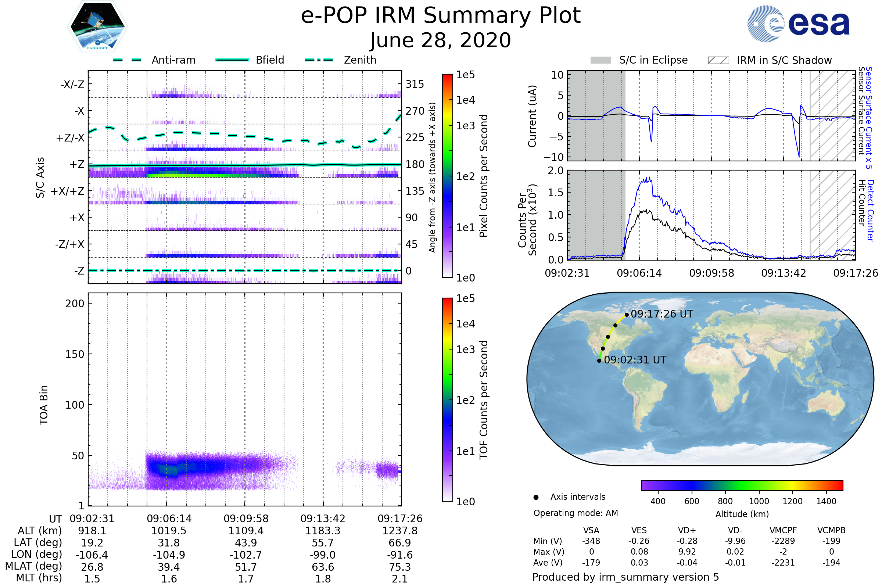Click the TOF Counts per Second colorbar
This screenshot has width=882, height=588.
click(447, 399)
